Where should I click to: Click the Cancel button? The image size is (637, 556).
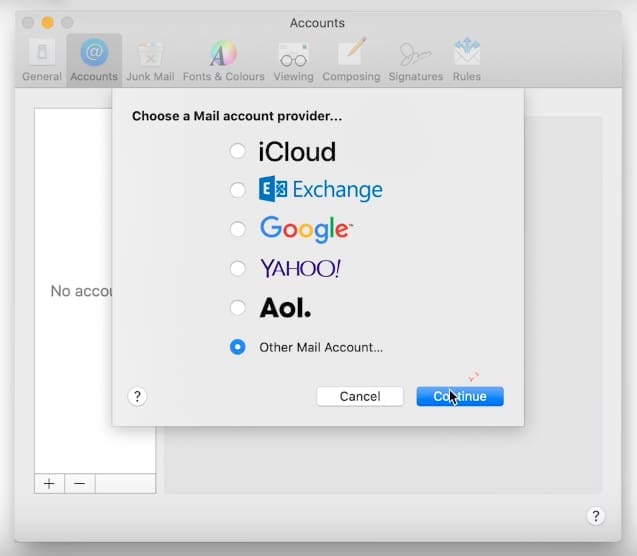(x=360, y=396)
